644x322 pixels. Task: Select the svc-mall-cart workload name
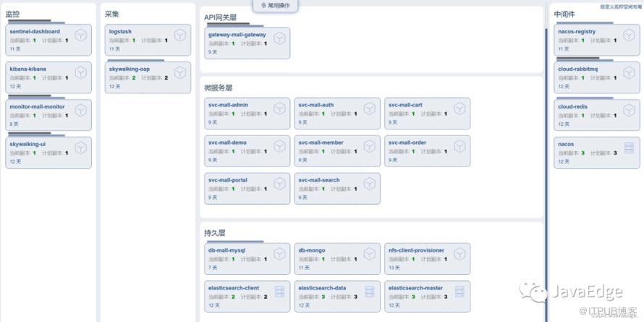tap(405, 105)
